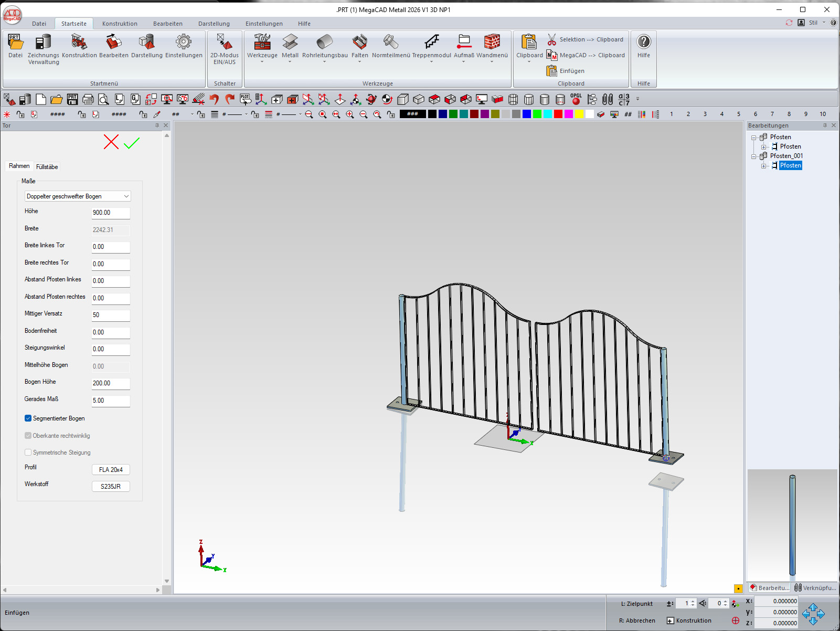Click the green checkmark to confirm
Viewport: 840px width, 631px height.
pos(132,143)
